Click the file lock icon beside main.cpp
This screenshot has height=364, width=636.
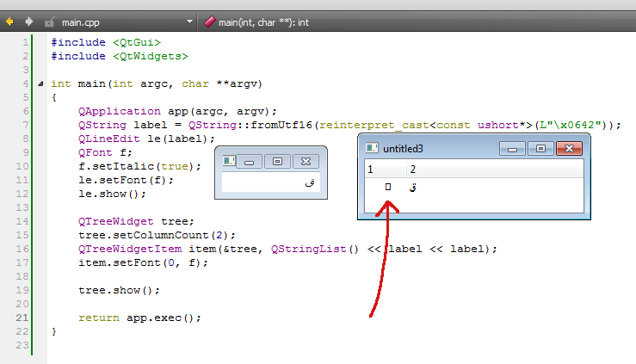click(x=50, y=22)
